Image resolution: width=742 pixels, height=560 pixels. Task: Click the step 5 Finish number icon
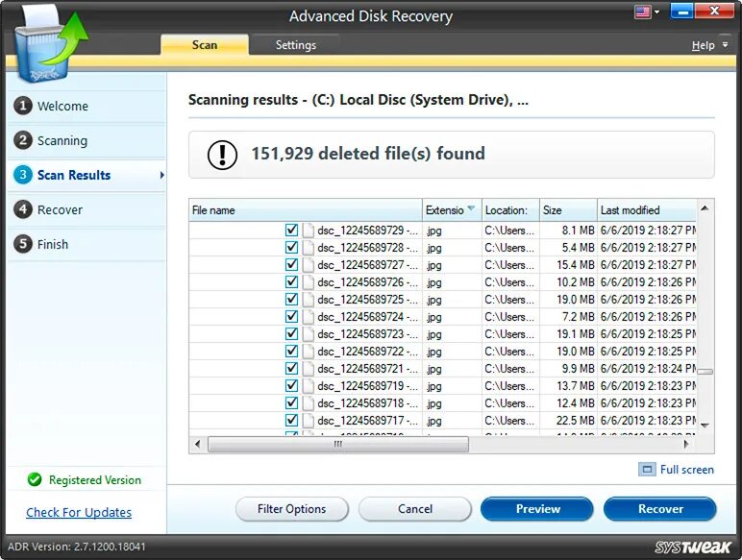[23, 244]
